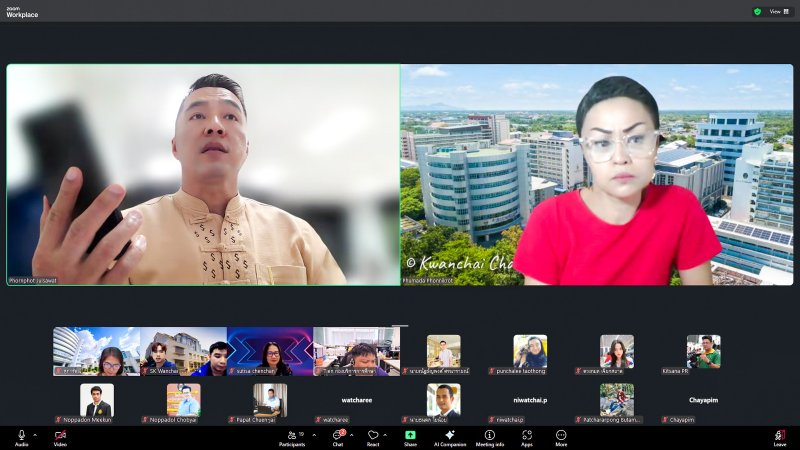This screenshot has height=450, width=800.
Task: Open the More options menu
Action: 561,437
